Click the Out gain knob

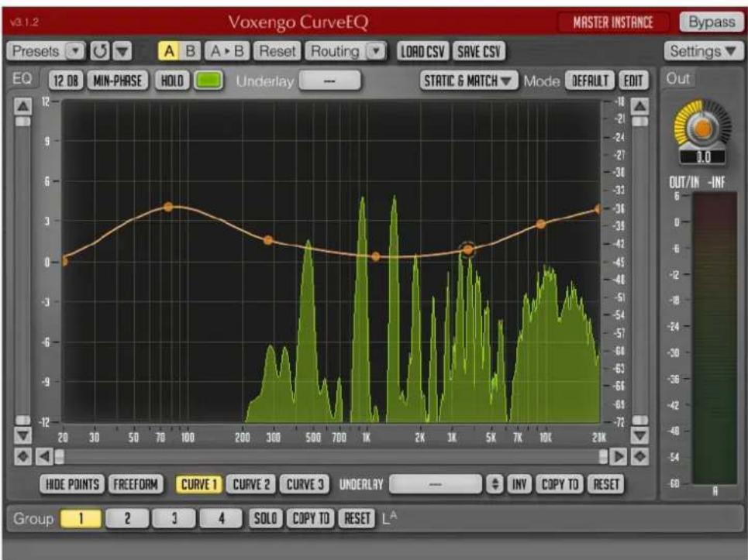pos(703,129)
